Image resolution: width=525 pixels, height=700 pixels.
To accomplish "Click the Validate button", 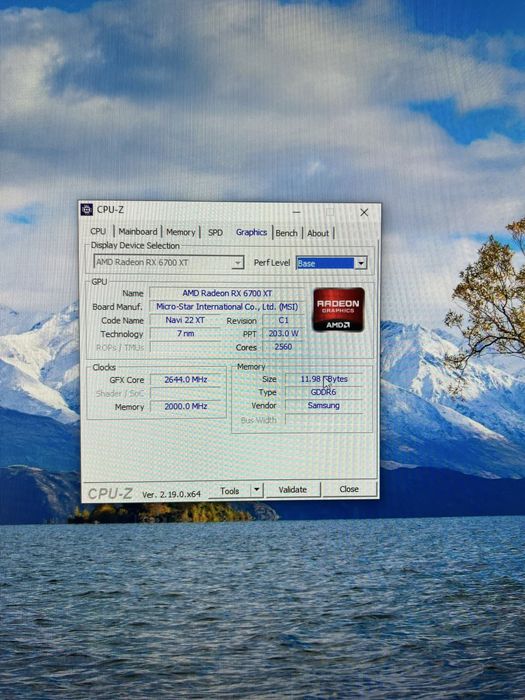I will (x=293, y=490).
